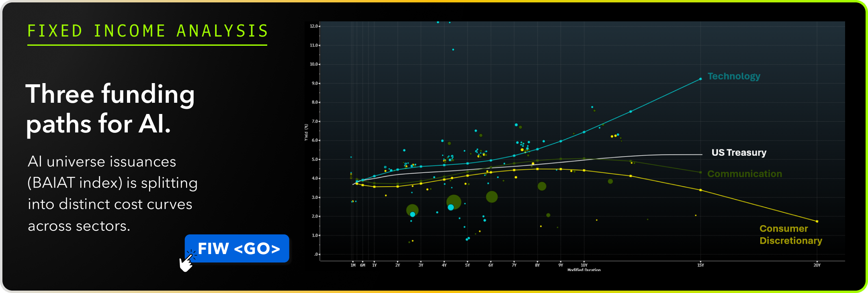Click the 1.0 value on the yield axis

click(315, 236)
